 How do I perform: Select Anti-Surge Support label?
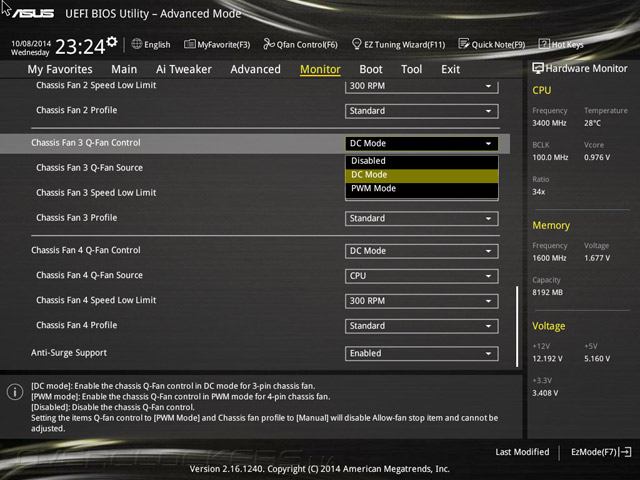(69, 353)
